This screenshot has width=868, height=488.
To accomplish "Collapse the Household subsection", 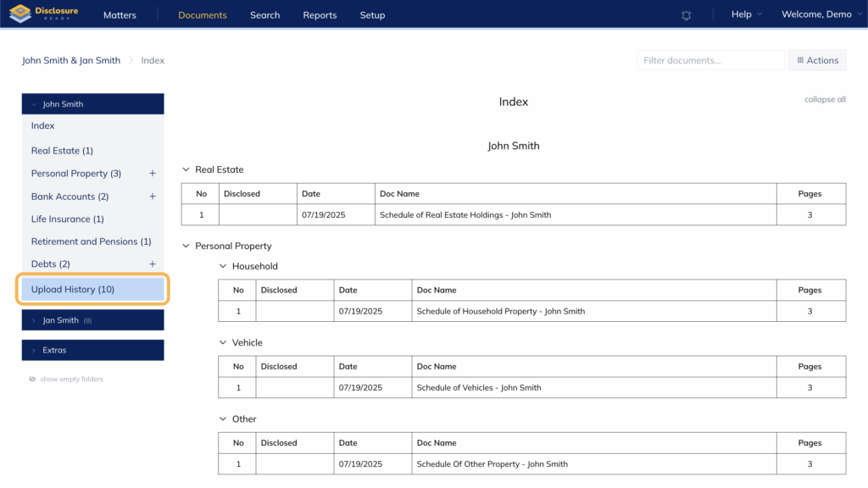I will [223, 266].
